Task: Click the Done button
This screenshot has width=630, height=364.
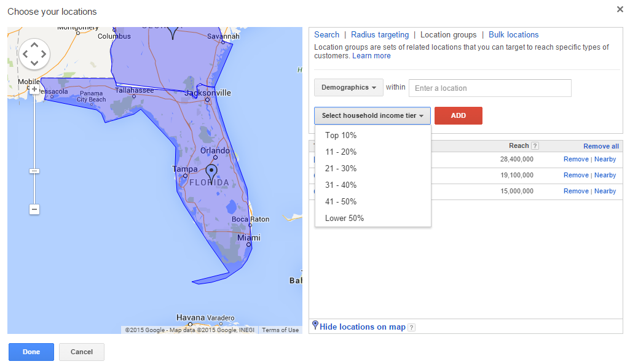Action: tap(31, 352)
